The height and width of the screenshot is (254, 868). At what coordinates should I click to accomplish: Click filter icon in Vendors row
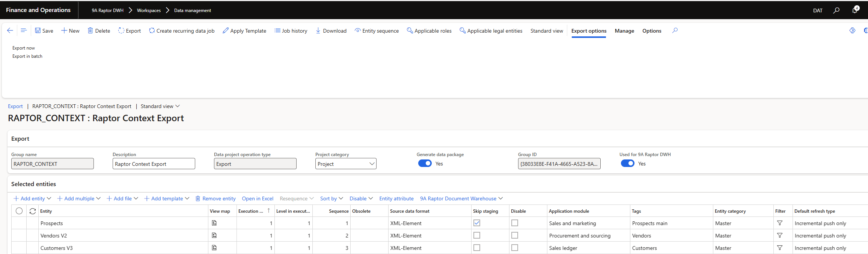(x=779, y=235)
